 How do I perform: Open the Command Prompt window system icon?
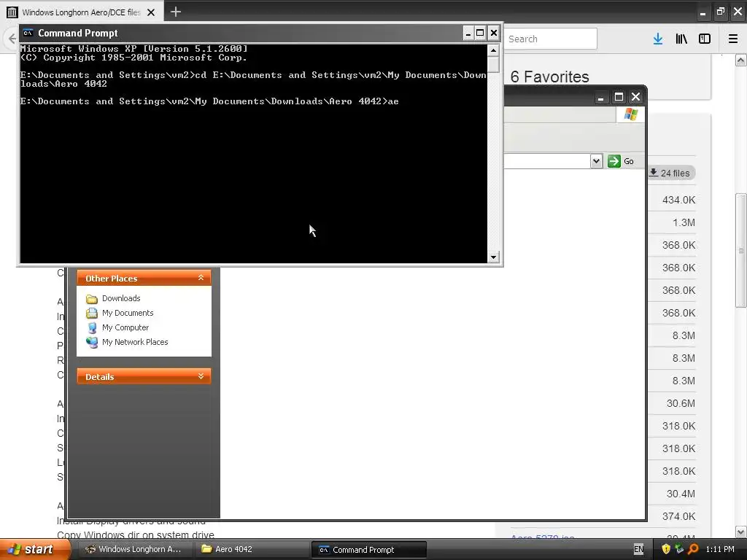(28, 33)
